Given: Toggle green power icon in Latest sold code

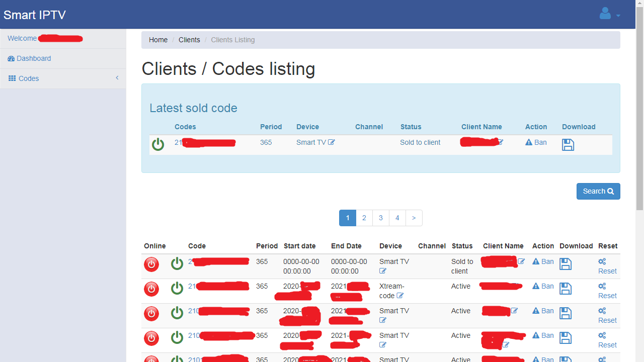Looking at the screenshot, I should coord(158,144).
